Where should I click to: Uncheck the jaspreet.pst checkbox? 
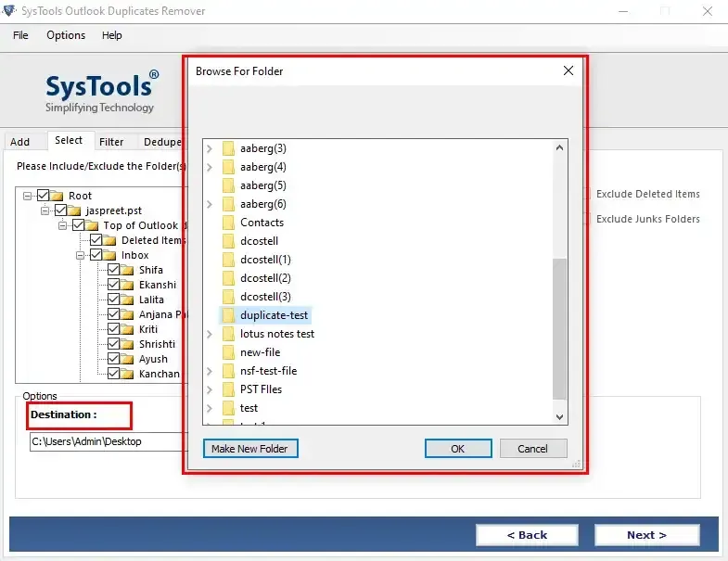61,210
